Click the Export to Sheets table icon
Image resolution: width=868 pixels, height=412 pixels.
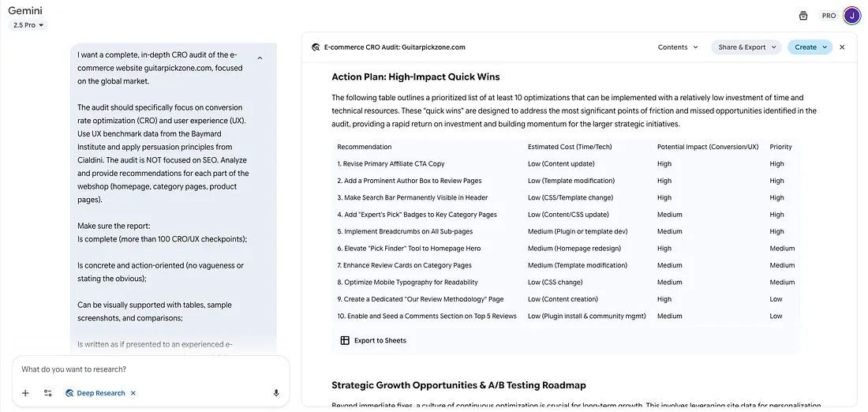pos(345,340)
